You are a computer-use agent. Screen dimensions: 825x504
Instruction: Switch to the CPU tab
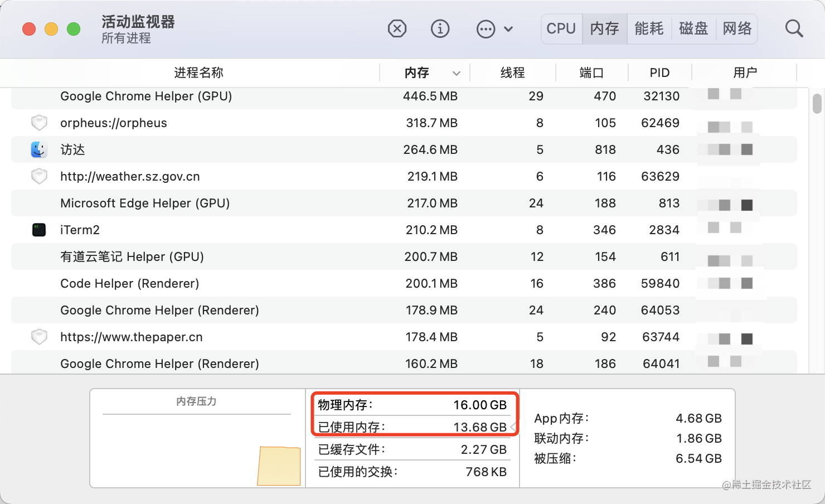coord(561,28)
